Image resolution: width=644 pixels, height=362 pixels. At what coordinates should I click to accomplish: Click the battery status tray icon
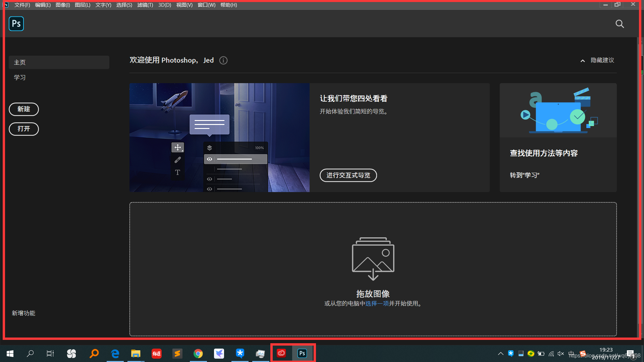541,354
